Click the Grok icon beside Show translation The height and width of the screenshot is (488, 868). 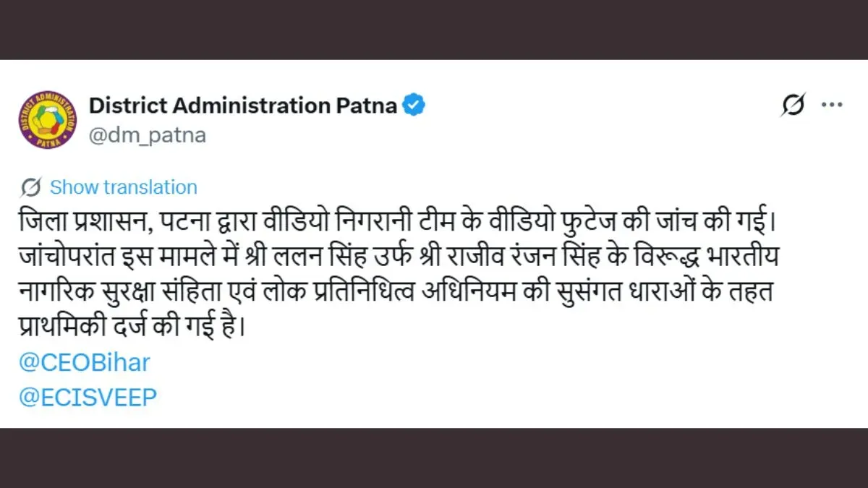(x=30, y=187)
